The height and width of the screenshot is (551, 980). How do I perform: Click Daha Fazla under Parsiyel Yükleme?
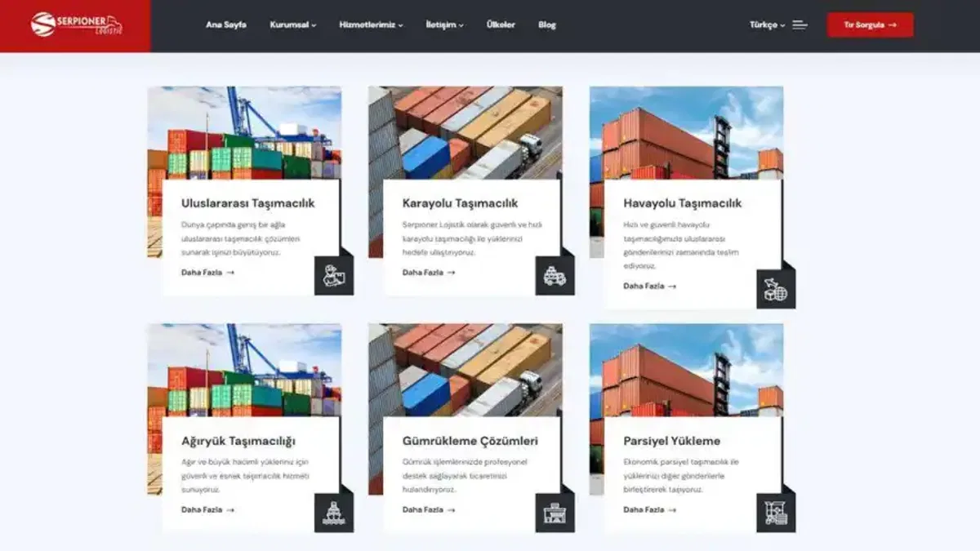pyautogui.click(x=650, y=509)
